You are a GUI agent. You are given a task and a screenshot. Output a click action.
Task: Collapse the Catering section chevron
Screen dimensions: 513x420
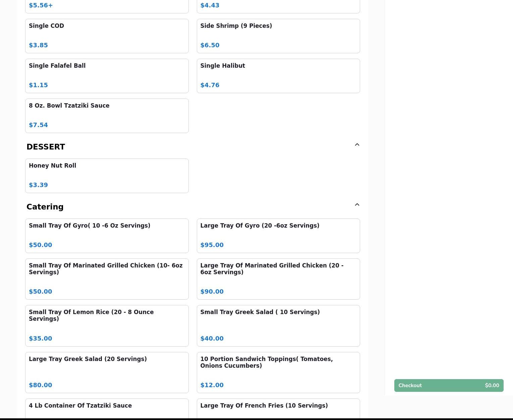coord(357,205)
